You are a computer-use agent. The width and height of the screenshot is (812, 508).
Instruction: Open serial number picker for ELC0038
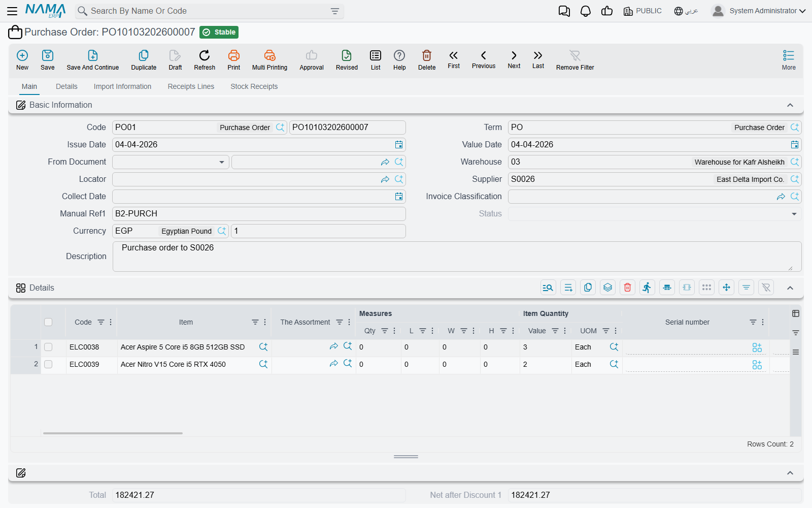(x=757, y=347)
